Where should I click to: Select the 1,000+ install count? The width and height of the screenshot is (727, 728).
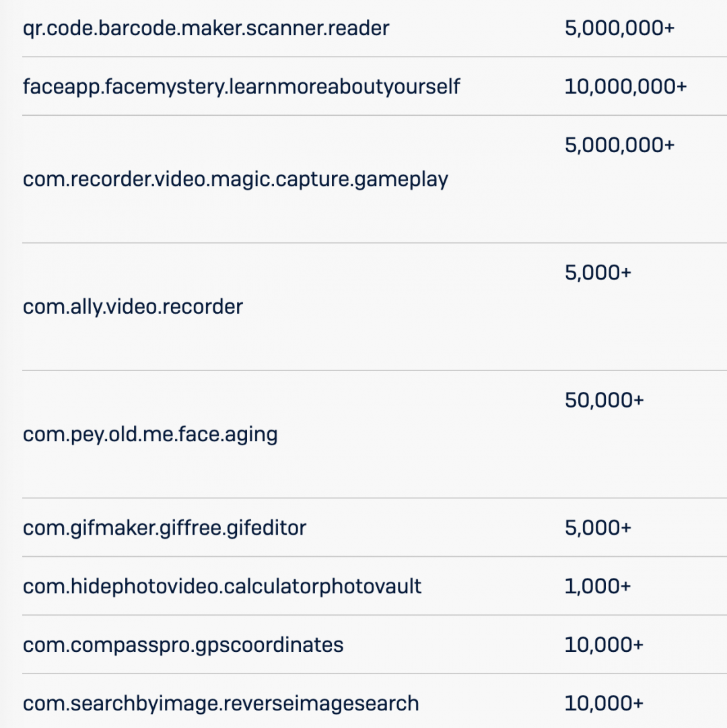tap(598, 586)
